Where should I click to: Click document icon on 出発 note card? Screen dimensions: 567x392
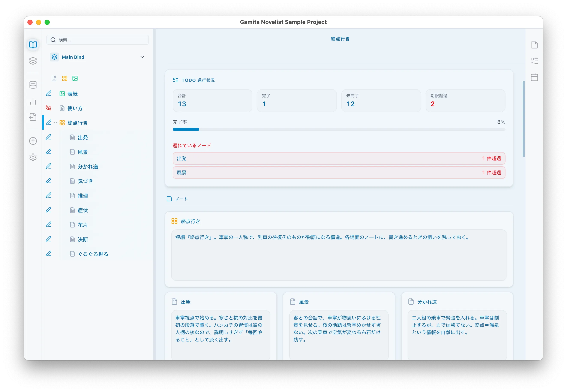click(174, 302)
